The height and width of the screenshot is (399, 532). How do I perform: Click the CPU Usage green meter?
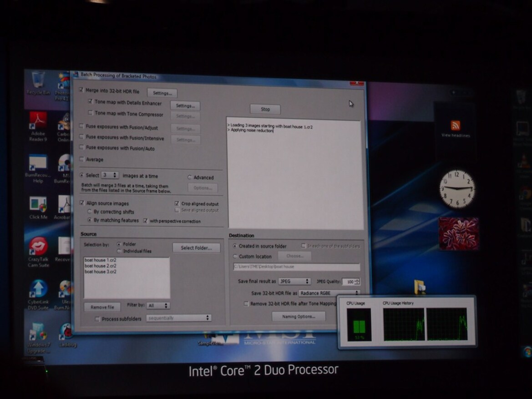click(359, 324)
